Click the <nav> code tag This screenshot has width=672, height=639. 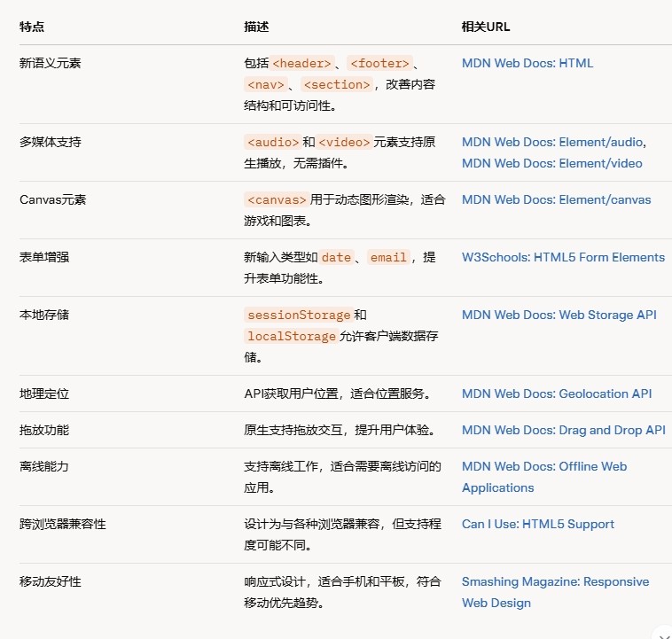click(x=266, y=85)
